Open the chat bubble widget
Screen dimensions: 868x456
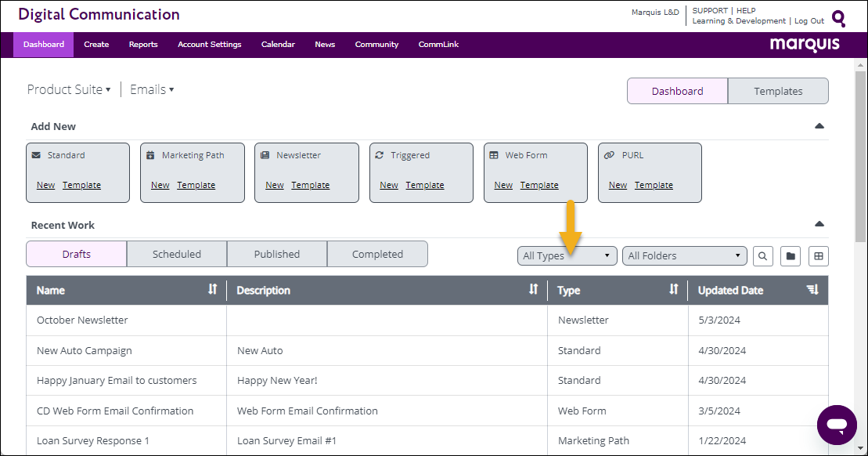pyautogui.click(x=837, y=425)
